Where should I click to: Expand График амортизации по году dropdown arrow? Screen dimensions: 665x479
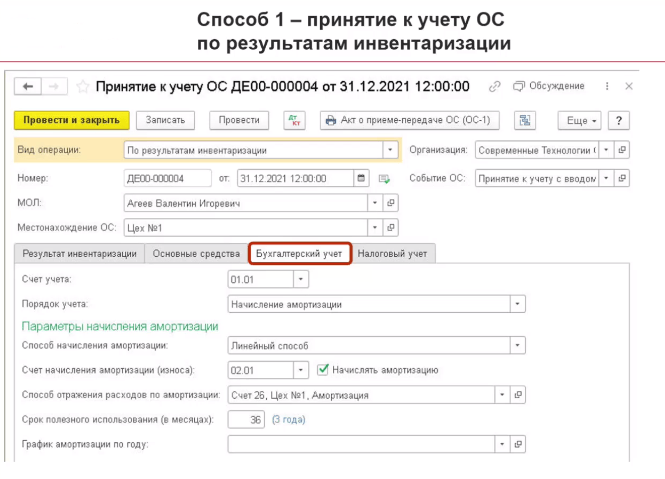502,444
